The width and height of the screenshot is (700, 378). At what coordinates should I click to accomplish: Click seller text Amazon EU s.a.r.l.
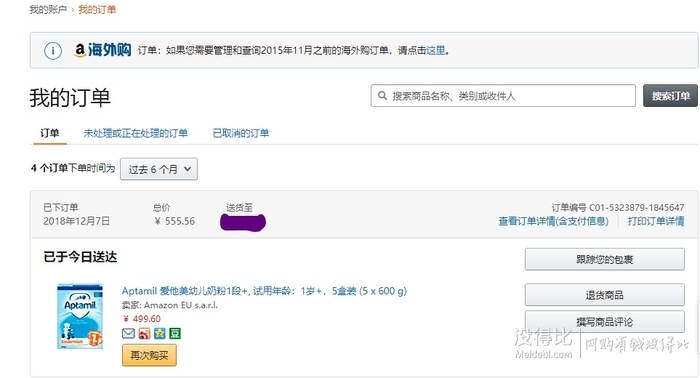pos(181,305)
